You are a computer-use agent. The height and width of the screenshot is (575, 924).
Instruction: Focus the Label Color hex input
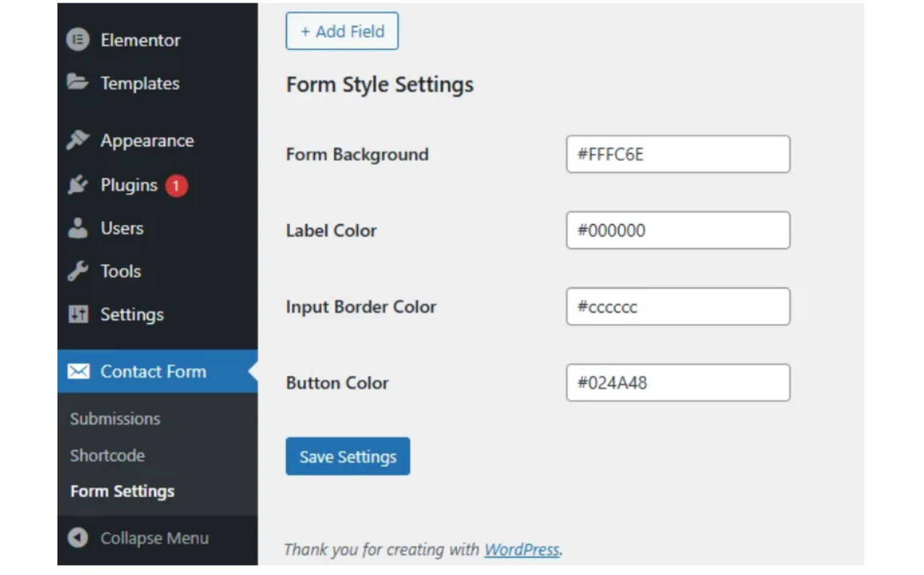tap(678, 231)
